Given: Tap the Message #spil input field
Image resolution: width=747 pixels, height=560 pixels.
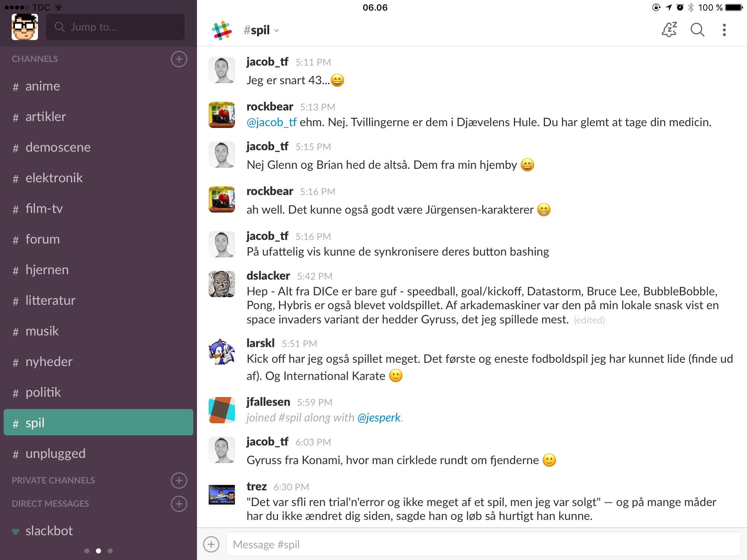Looking at the screenshot, I should tap(483, 544).
